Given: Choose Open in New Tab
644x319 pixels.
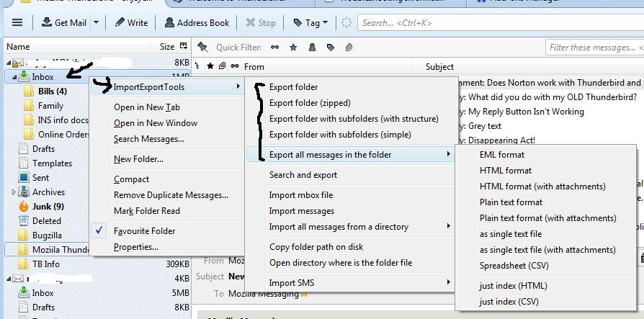Looking at the screenshot, I should pos(147,107).
